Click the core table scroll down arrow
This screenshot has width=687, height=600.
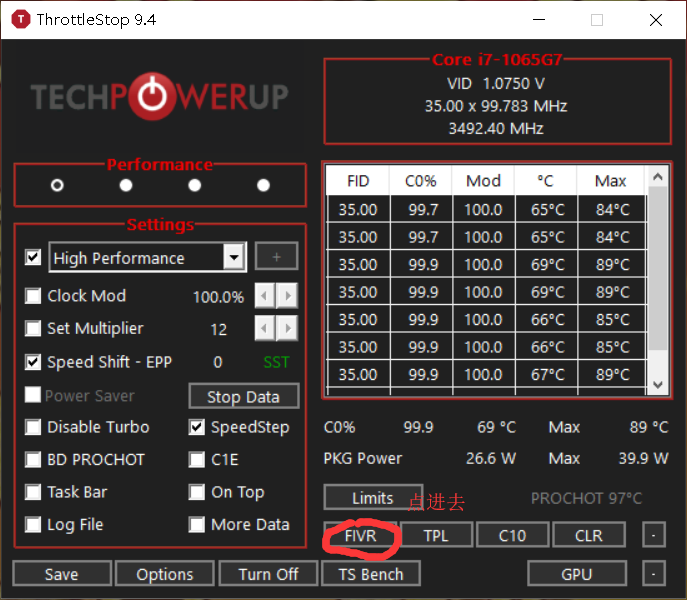click(x=657, y=385)
